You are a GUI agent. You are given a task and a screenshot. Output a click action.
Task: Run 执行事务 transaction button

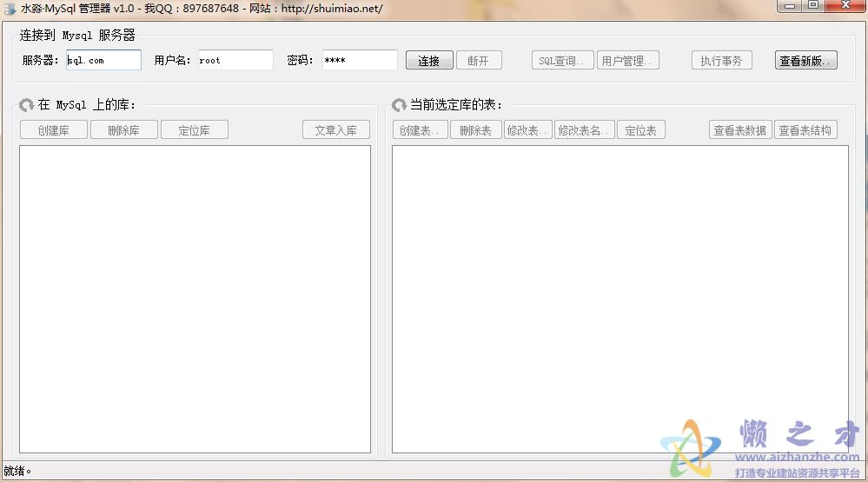click(x=721, y=60)
